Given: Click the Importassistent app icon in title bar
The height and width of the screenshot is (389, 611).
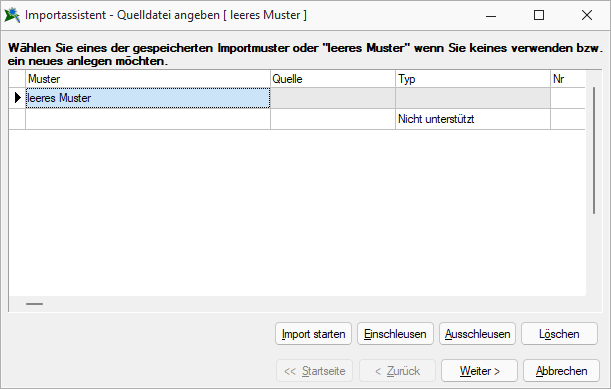Looking at the screenshot, I should tap(12, 15).
